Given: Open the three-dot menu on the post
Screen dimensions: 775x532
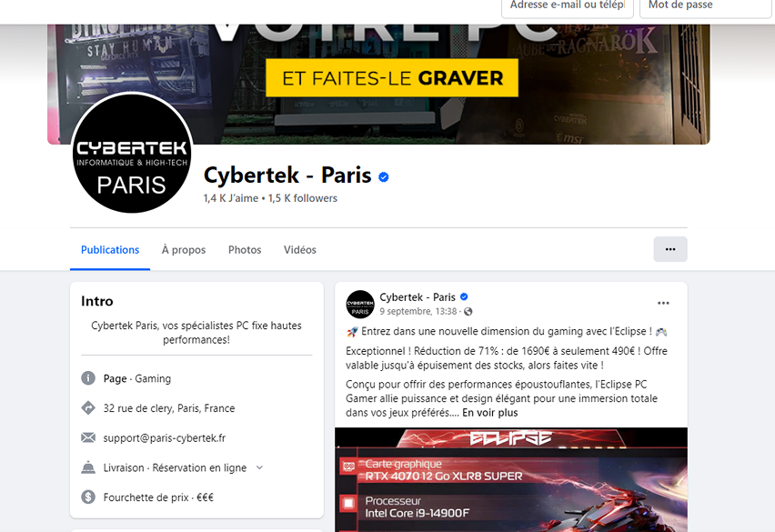Looking at the screenshot, I should coord(663,304).
